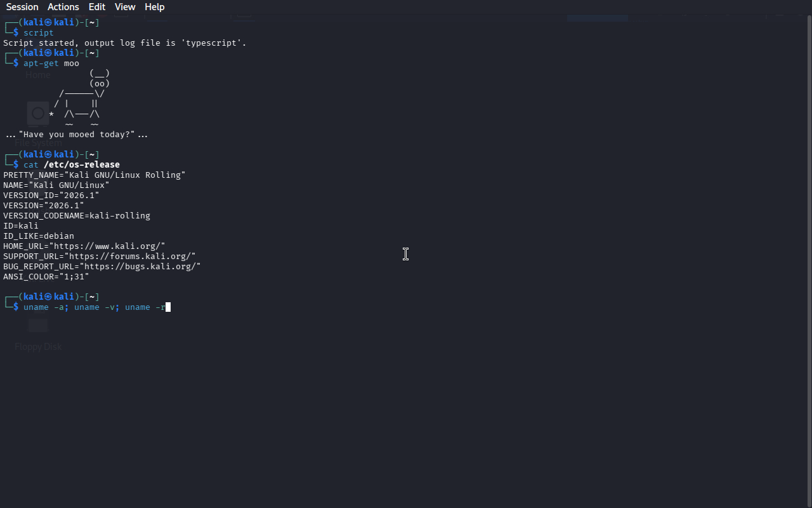Open the Session menu
The image size is (812, 508).
pos(22,7)
